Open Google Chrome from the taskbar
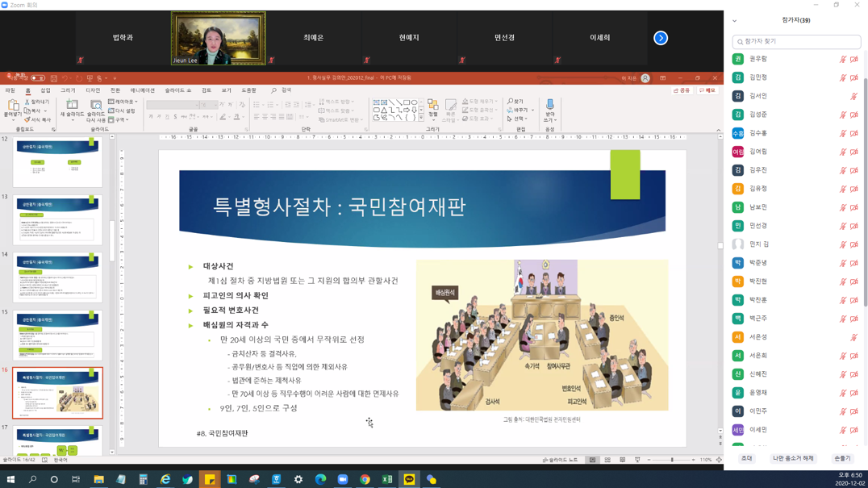 [365, 479]
